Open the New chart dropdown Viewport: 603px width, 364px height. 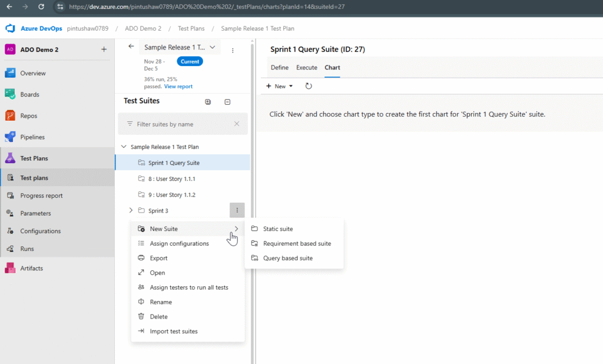(280, 86)
